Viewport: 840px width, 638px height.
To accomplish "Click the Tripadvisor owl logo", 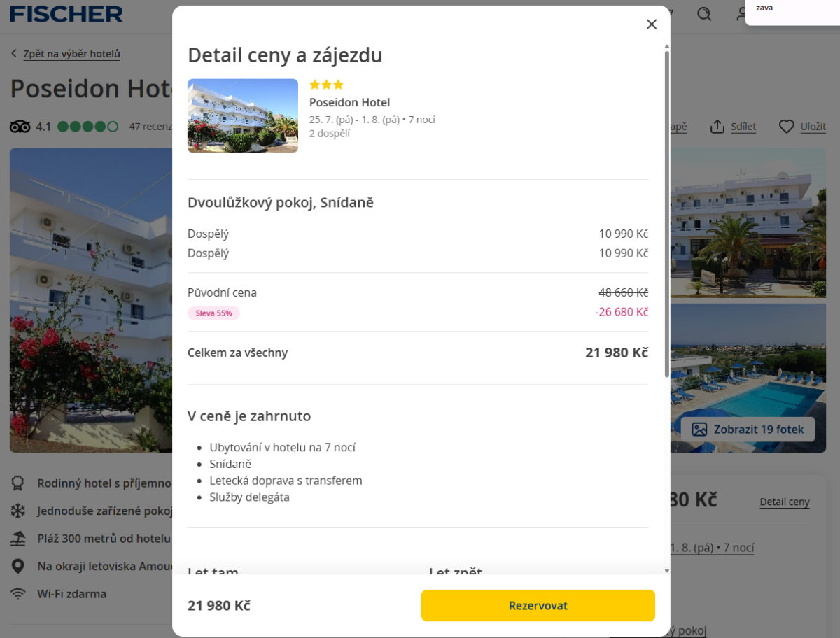I will [20, 127].
